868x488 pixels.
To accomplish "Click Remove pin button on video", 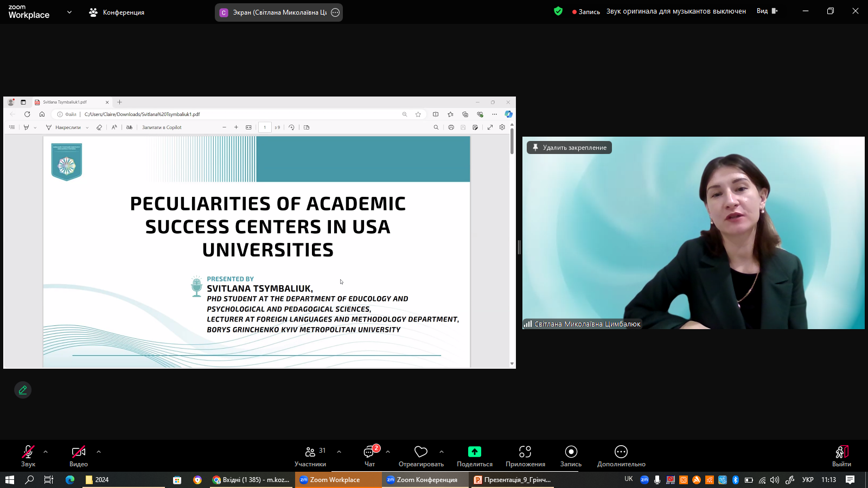I will coord(569,147).
